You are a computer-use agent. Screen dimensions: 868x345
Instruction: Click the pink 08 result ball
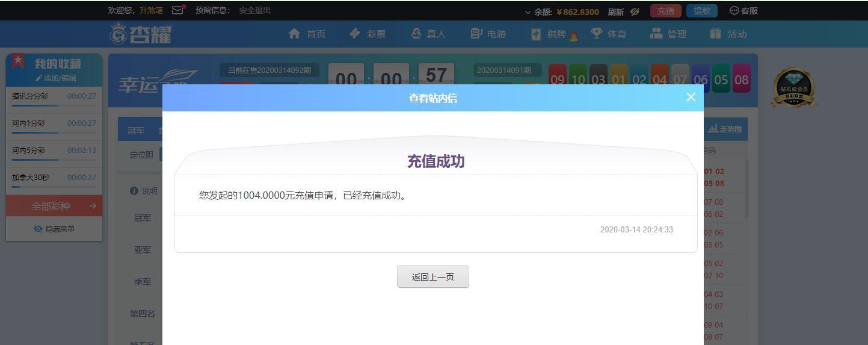[x=742, y=79]
